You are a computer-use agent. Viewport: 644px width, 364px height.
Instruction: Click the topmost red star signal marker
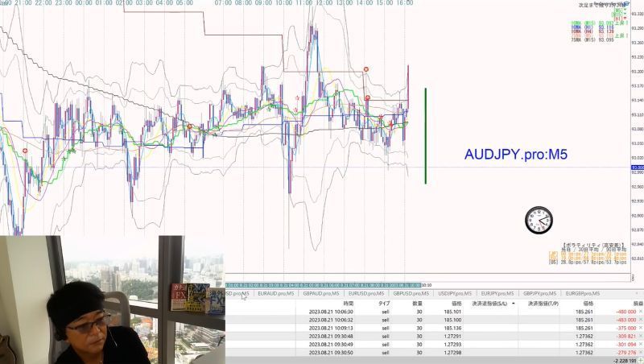[366, 69]
